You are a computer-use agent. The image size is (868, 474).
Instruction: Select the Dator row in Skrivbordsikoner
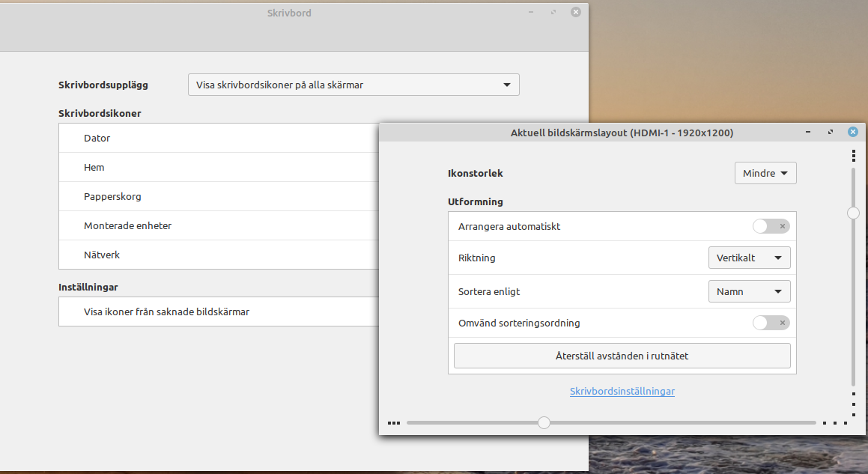coord(219,138)
